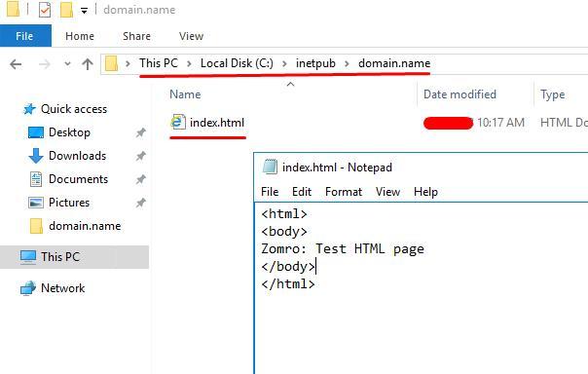Click the Pictures icon in sidebar
The height and width of the screenshot is (374, 588).
click(x=36, y=203)
